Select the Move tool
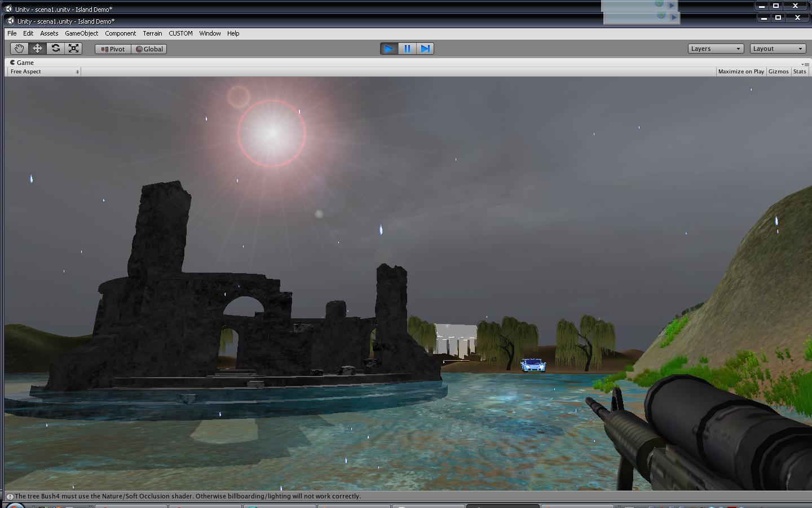Image resolution: width=812 pixels, height=508 pixels. pos(37,49)
